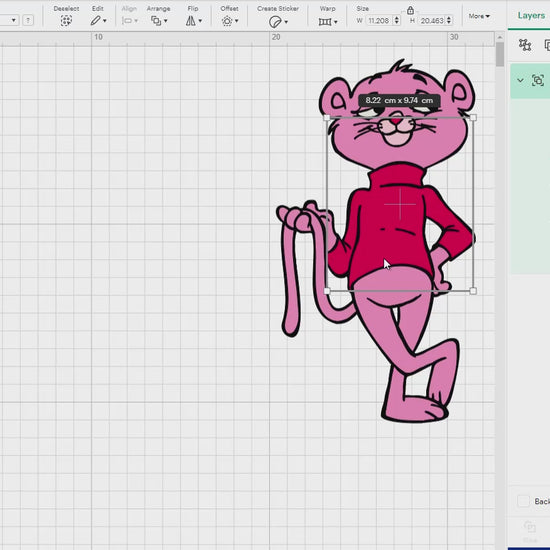This screenshot has height=550, width=550.
Task: Click the Create Sticker icon
Action: click(275, 22)
